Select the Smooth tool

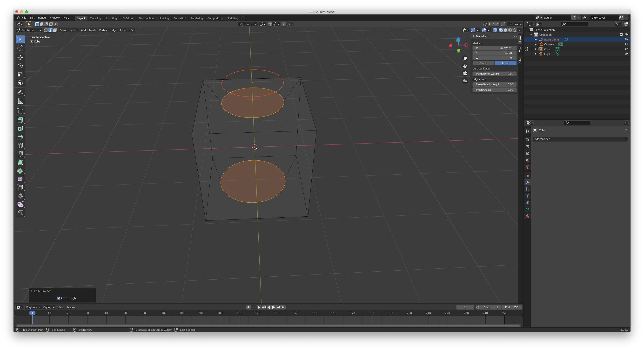20,179
